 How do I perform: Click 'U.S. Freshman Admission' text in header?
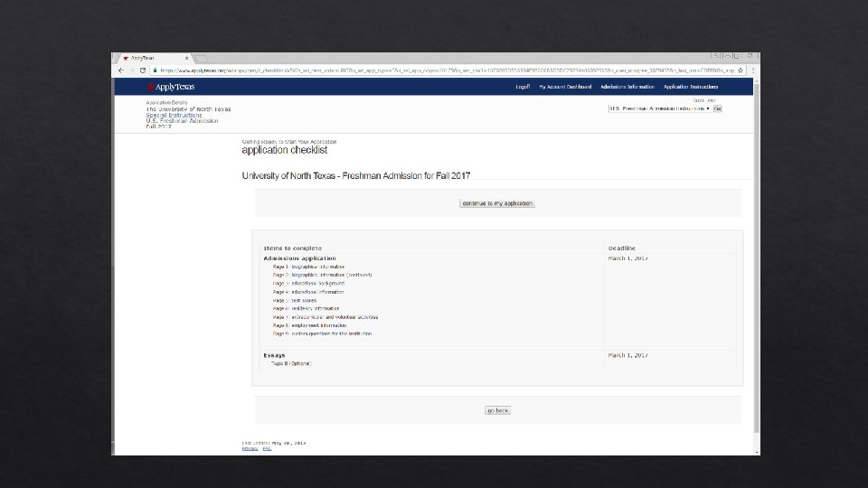click(182, 120)
